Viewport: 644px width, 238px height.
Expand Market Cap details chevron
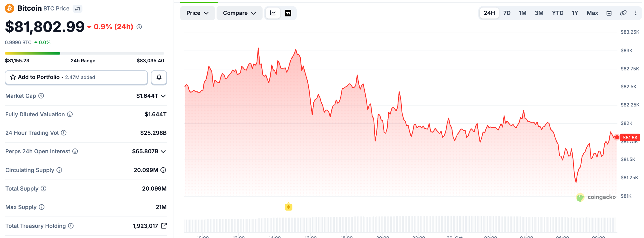(x=163, y=96)
